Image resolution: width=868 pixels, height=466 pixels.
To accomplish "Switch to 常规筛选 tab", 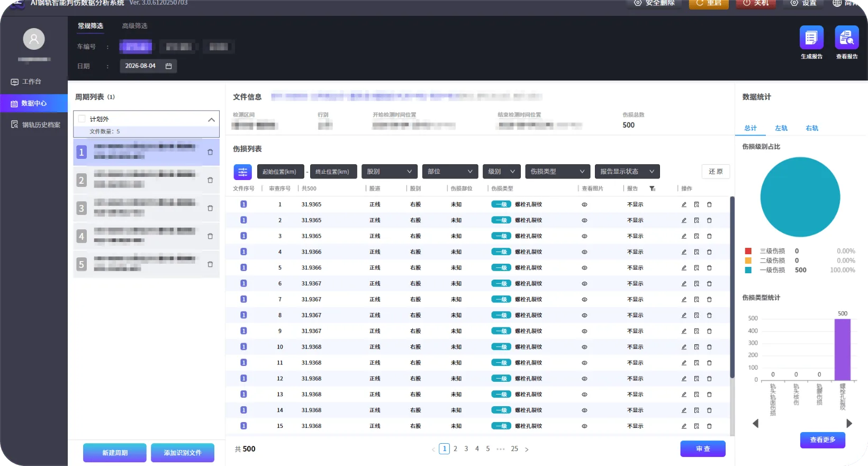I will coord(91,26).
